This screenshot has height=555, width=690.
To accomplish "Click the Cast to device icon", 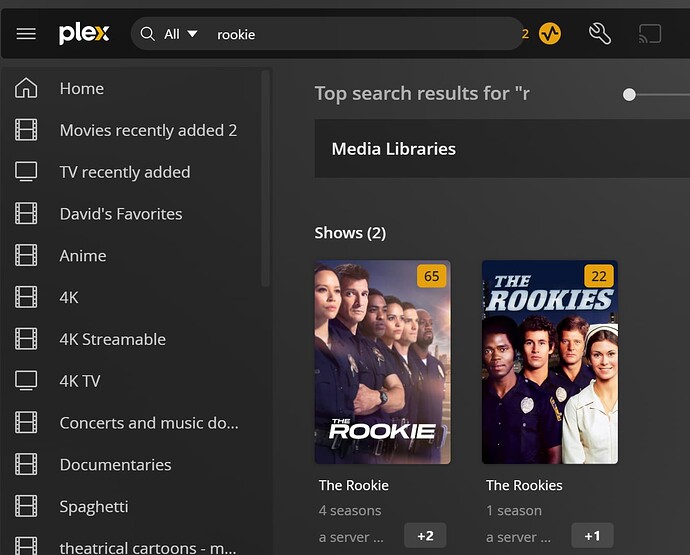I will click(x=650, y=34).
